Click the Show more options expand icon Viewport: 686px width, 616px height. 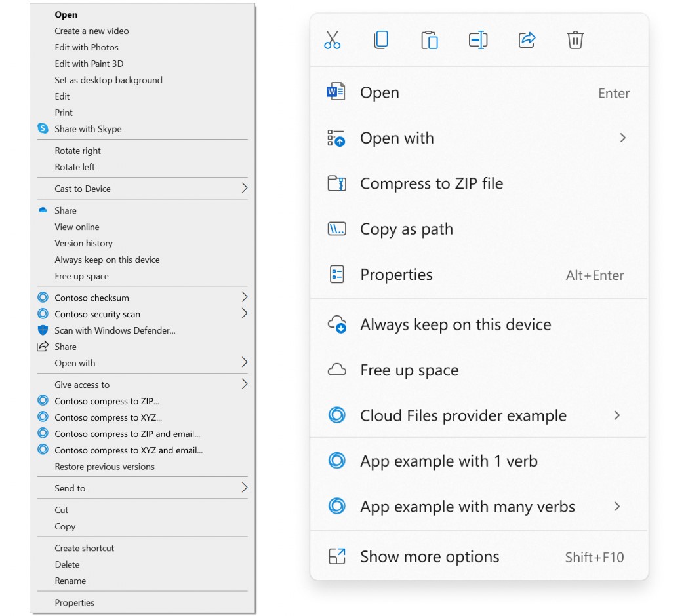[336, 556]
